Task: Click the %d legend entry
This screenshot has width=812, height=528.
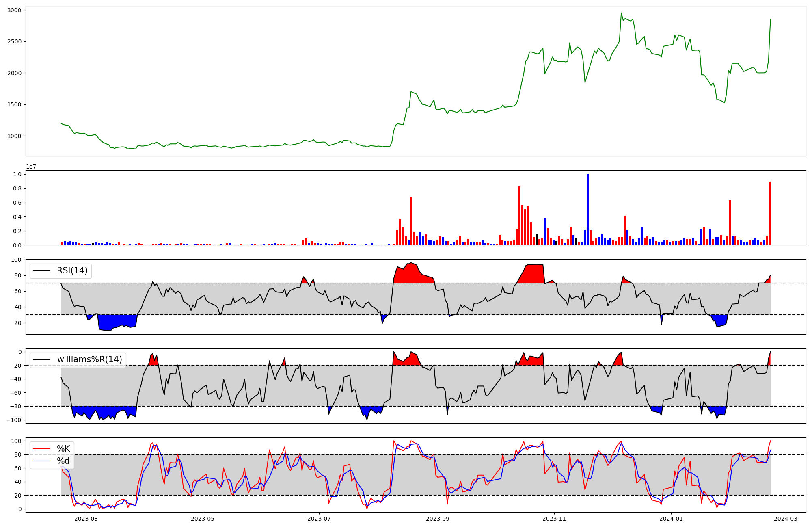Action: coord(63,461)
